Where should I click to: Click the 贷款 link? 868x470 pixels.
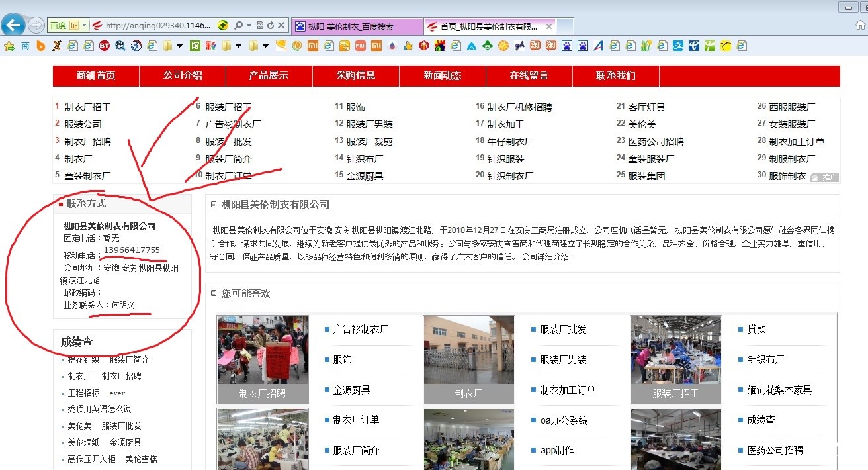click(x=756, y=329)
